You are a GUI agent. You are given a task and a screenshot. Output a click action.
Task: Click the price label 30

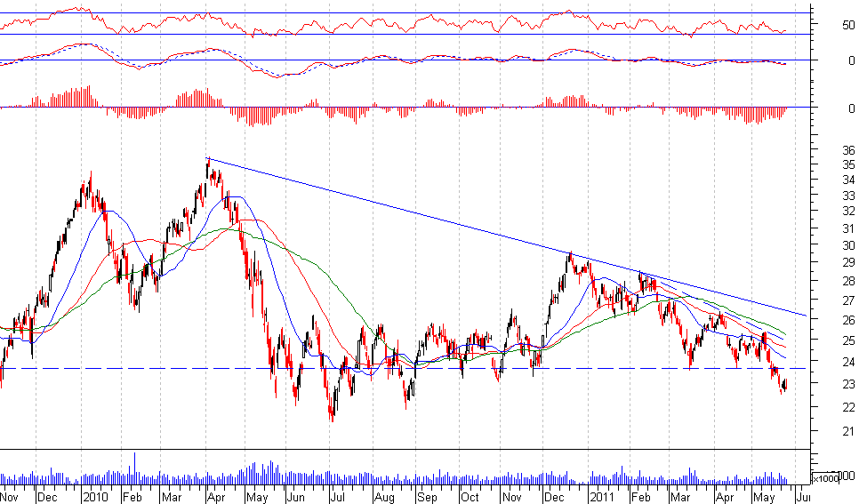[x=848, y=245]
